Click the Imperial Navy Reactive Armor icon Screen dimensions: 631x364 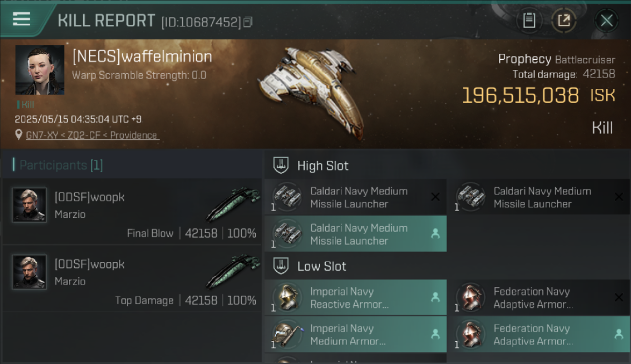(x=286, y=298)
